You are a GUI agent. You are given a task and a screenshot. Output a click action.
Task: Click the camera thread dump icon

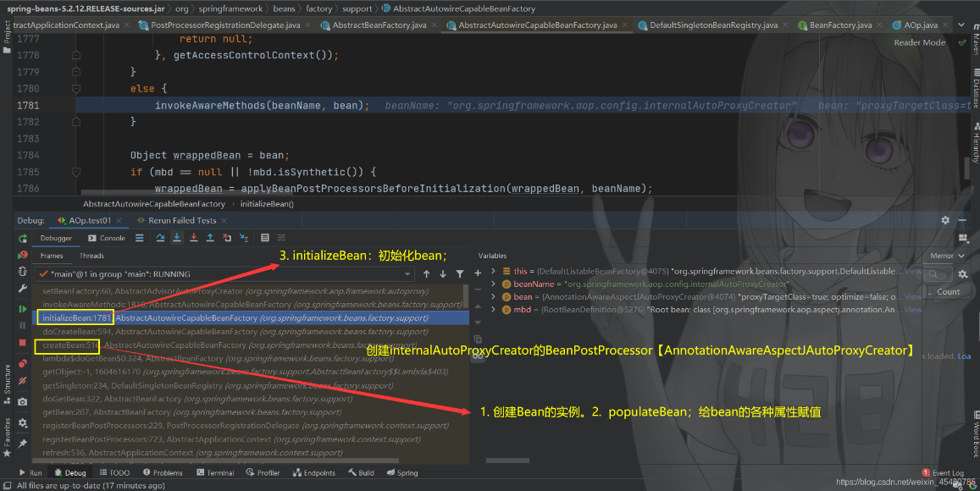(x=23, y=401)
